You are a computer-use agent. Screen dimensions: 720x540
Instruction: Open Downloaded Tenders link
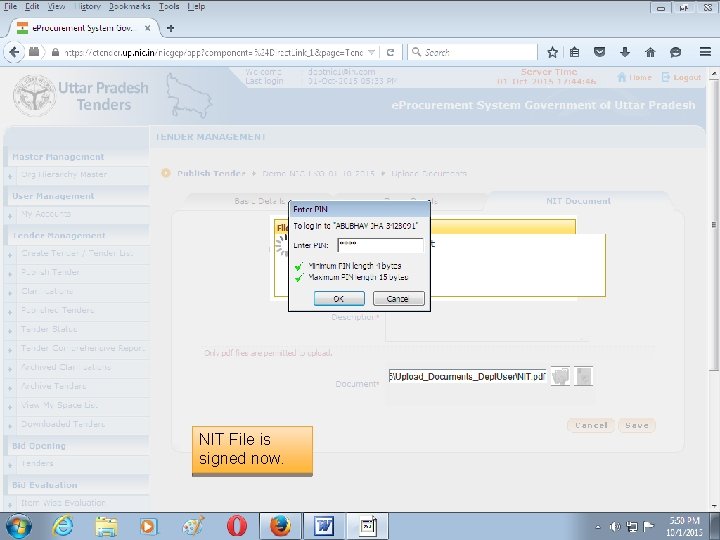63,424
